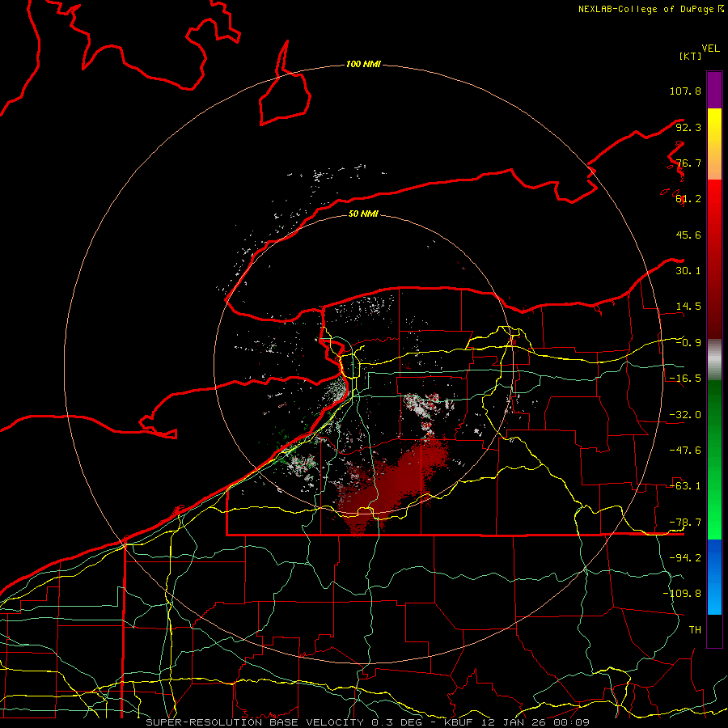Select the 61.2 value on the velocity scale
Screen dimensions: 728x728
[x=688, y=199]
